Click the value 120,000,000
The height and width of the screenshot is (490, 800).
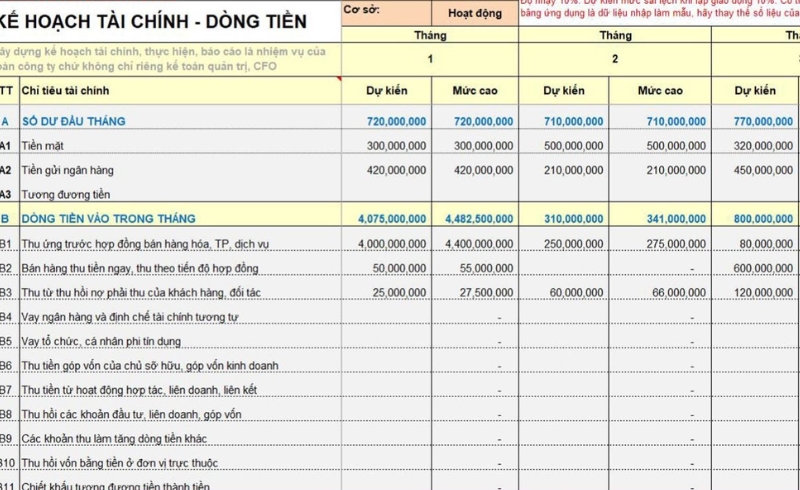763,292
